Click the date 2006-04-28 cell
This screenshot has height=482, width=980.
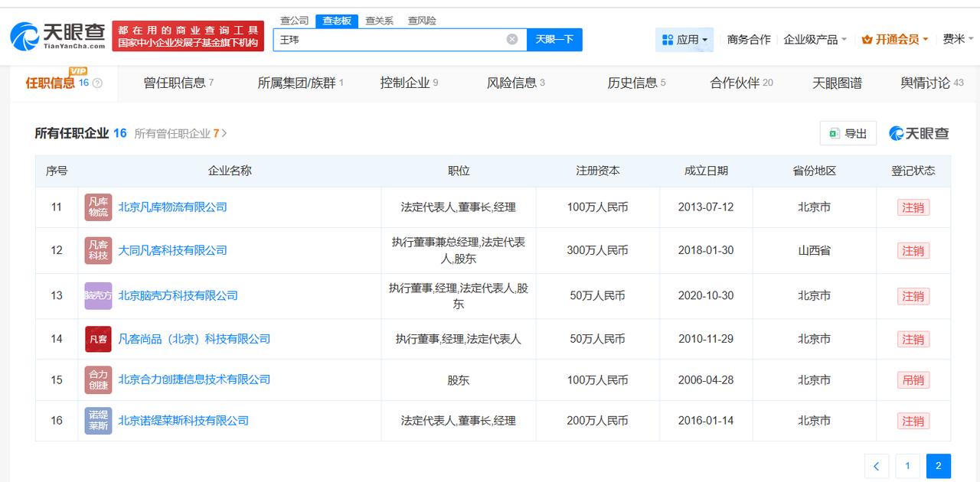706,379
